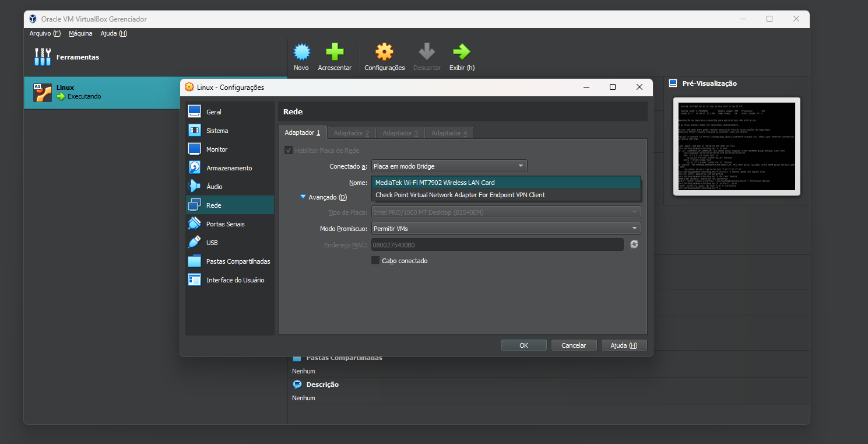Toggle the Habilitar Placa de Rede checkbox
868x444 pixels.
click(x=288, y=151)
